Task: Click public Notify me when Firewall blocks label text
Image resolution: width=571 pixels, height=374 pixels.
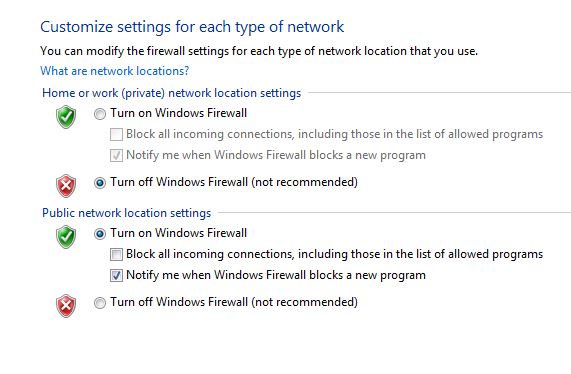Action: (x=276, y=275)
